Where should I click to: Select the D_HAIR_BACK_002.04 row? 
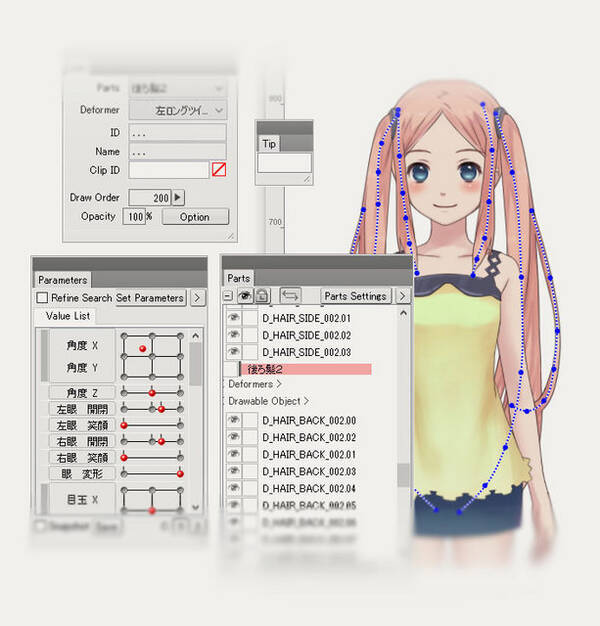pyautogui.click(x=309, y=488)
